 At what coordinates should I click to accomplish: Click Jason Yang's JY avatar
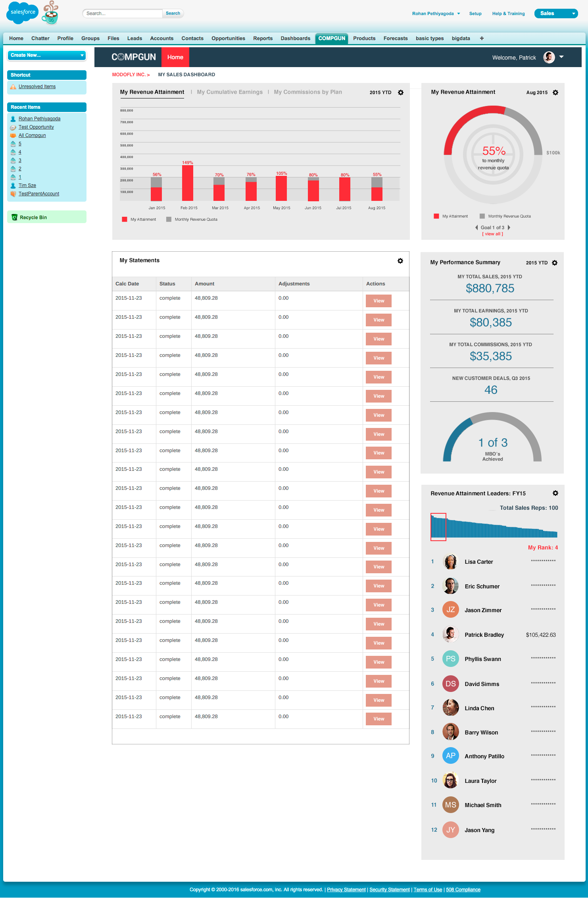450,830
